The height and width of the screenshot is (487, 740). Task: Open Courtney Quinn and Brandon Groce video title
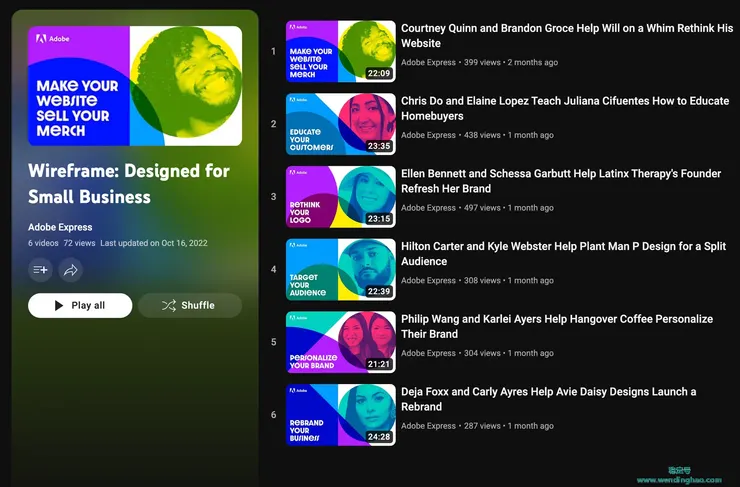point(567,35)
